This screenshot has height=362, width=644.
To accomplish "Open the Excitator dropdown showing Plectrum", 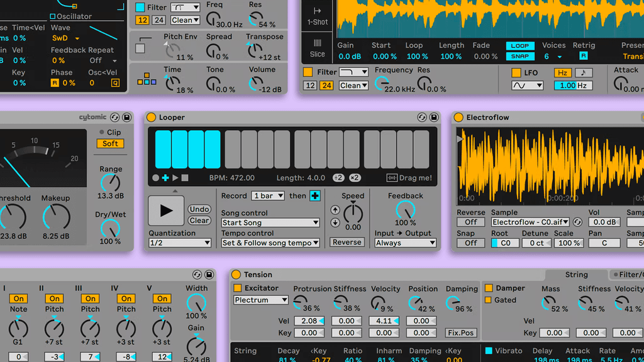I will tap(260, 300).
